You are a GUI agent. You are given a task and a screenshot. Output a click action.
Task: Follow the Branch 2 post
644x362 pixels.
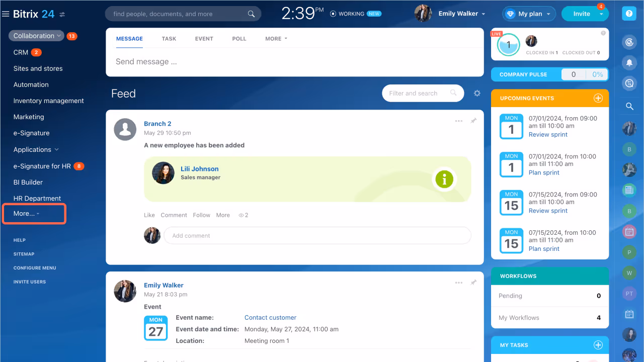201,215
